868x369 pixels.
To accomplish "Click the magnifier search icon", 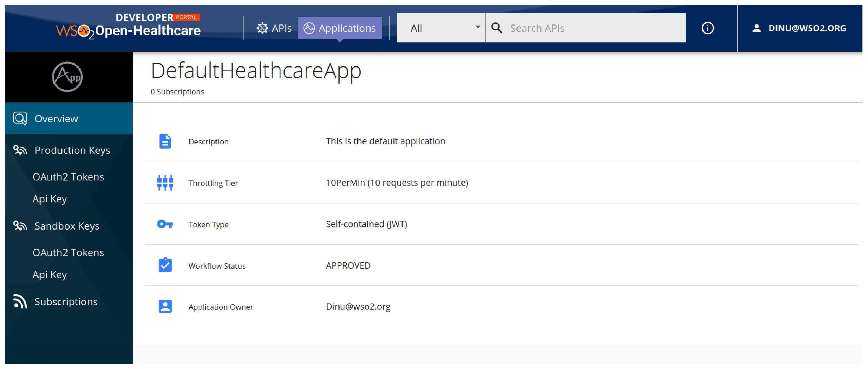I will click(x=497, y=28).
